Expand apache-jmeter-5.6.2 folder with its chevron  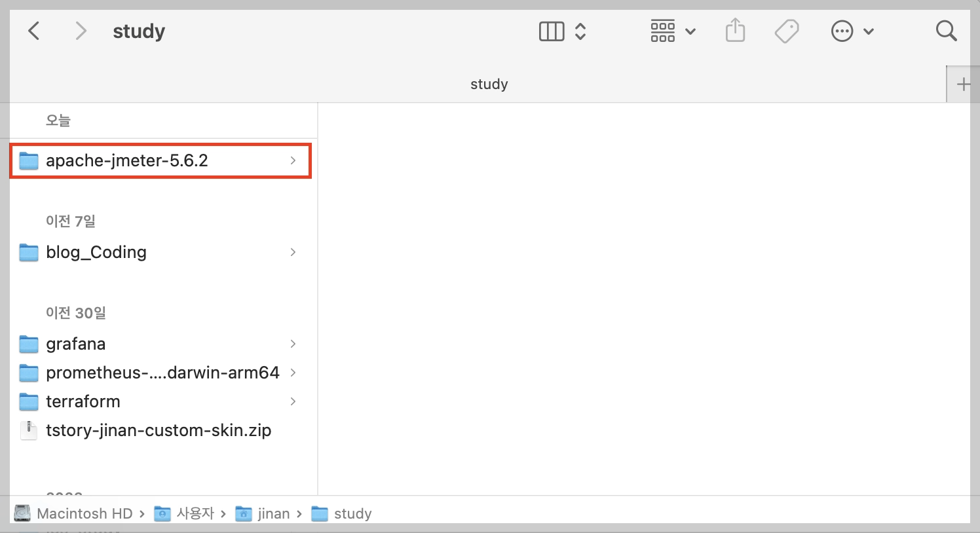pos(293,160)
